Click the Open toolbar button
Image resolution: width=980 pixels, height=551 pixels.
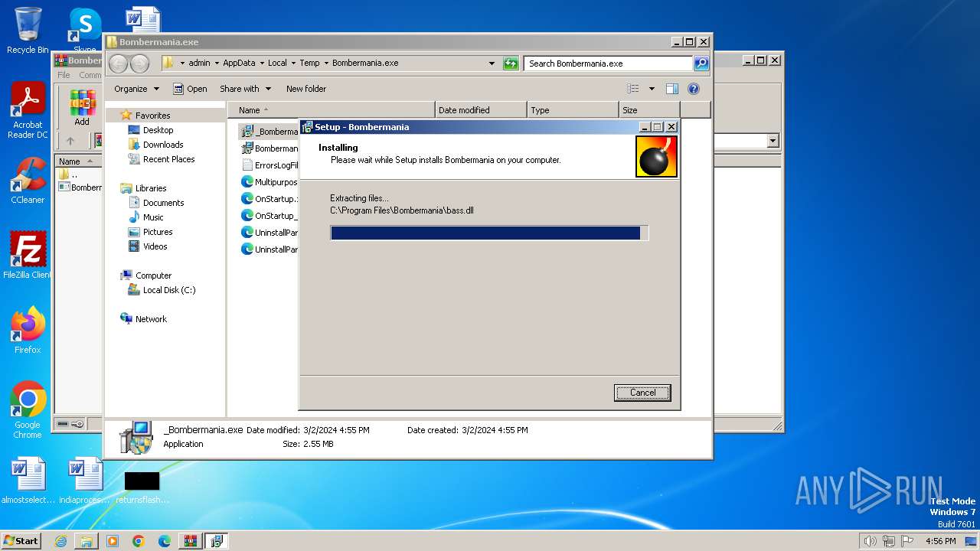[190, 89]
